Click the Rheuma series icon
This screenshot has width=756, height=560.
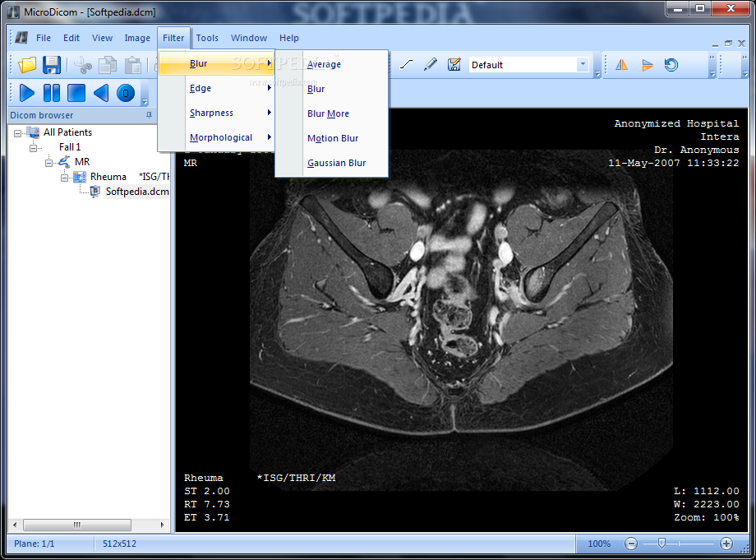click(x=80, y=177)
